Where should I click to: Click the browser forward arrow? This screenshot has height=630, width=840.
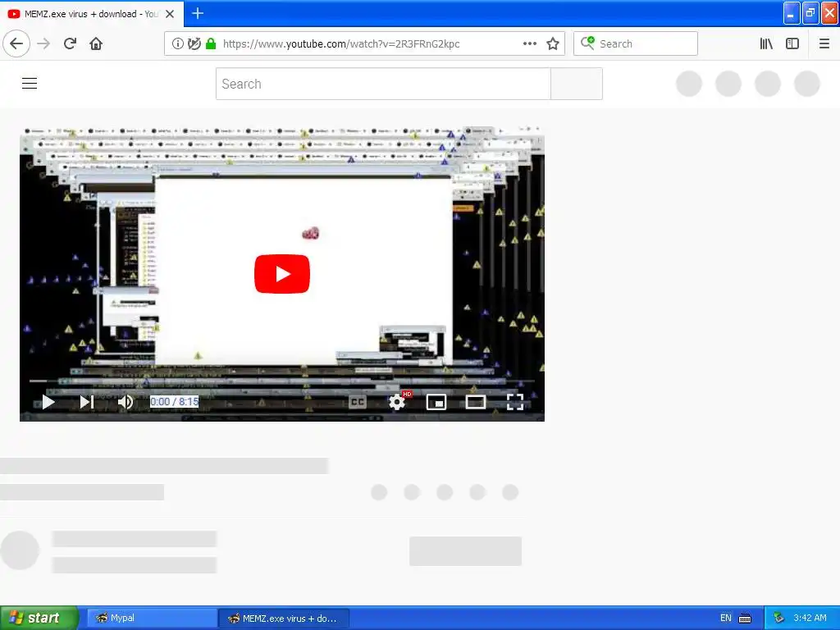pos(43,44)
